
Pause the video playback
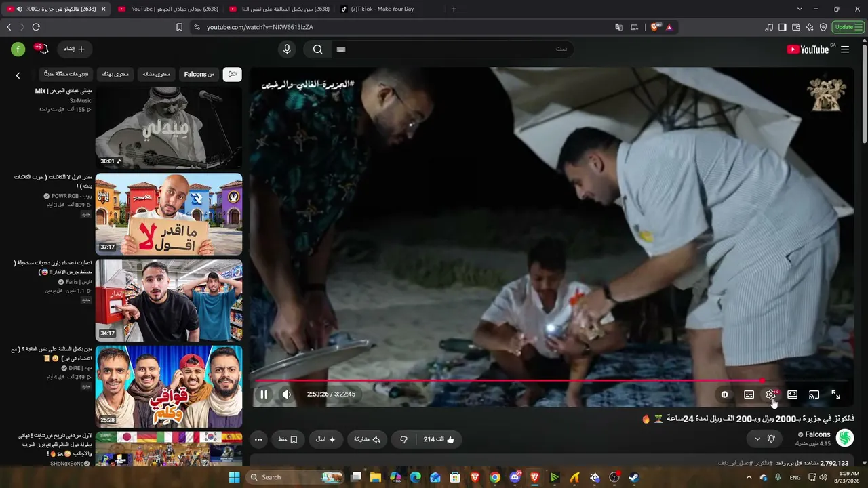coord(264,394)
